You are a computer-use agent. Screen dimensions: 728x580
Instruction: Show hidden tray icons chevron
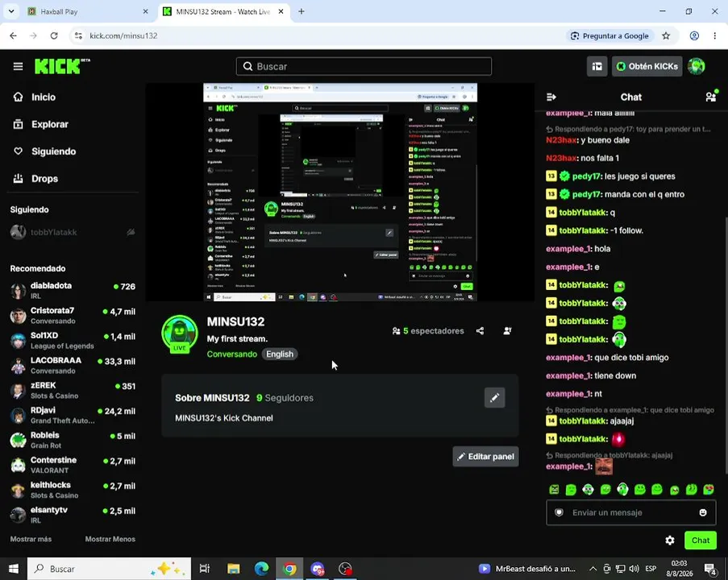[593, 569]
